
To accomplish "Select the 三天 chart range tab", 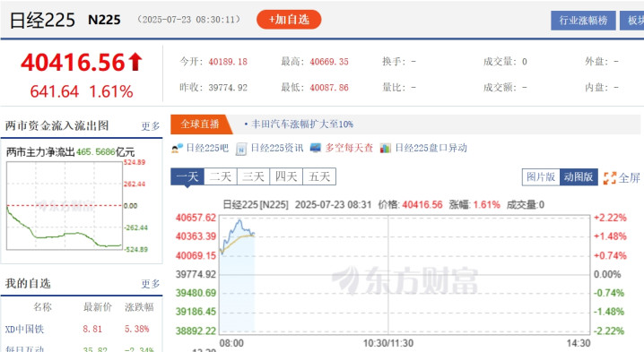I will coord(254,176).
